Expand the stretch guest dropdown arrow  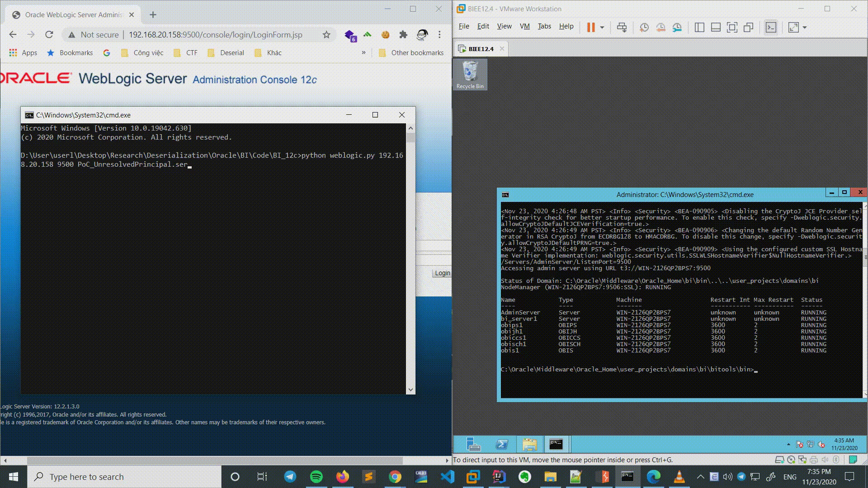coord(805,28)
